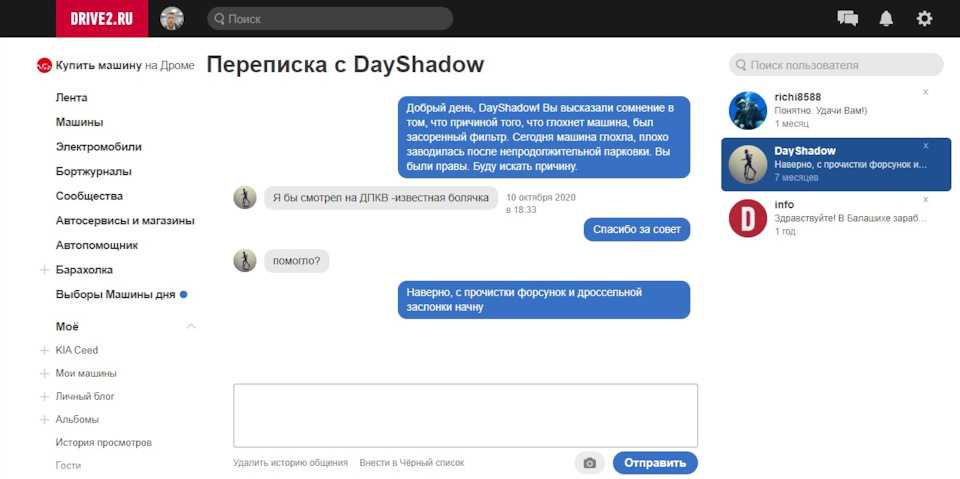Click the DRIVE2.RU logo

pyautogui.click(x=102, y=18)
